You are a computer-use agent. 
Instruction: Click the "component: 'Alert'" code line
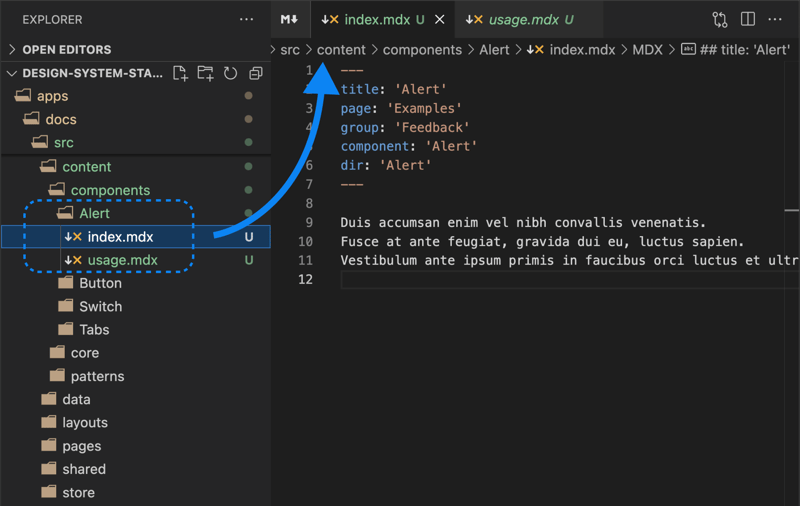409,146
